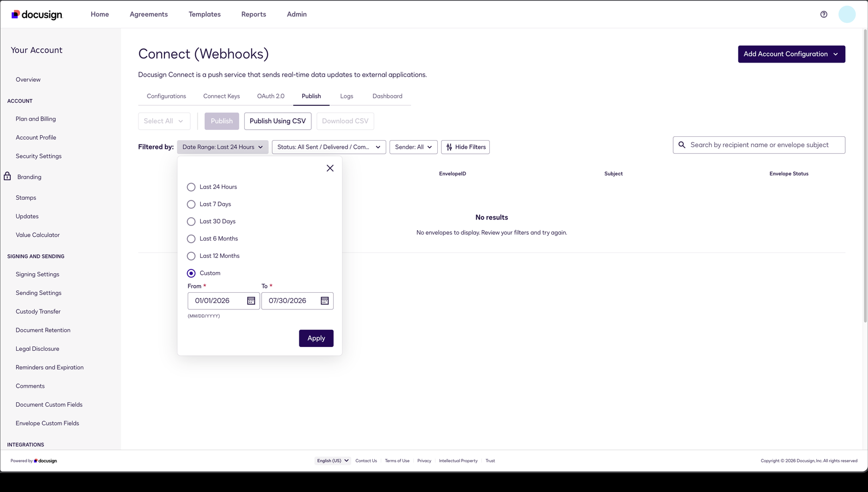Open Custody Transfer

(38, 312)
